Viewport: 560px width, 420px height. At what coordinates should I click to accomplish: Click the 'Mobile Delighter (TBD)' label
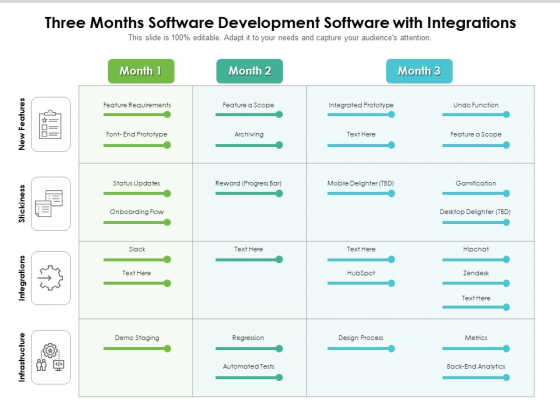click(x=361, y=183)
